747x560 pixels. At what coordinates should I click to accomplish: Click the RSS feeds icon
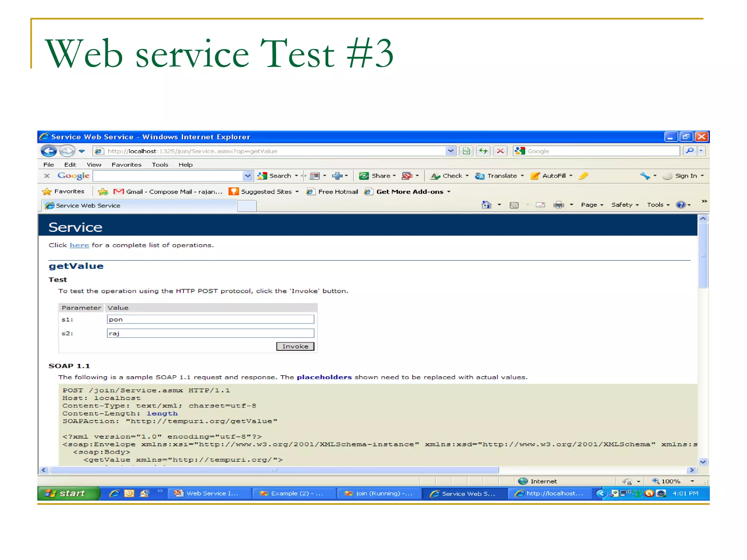pyautogui.click(x=514, y=205)
